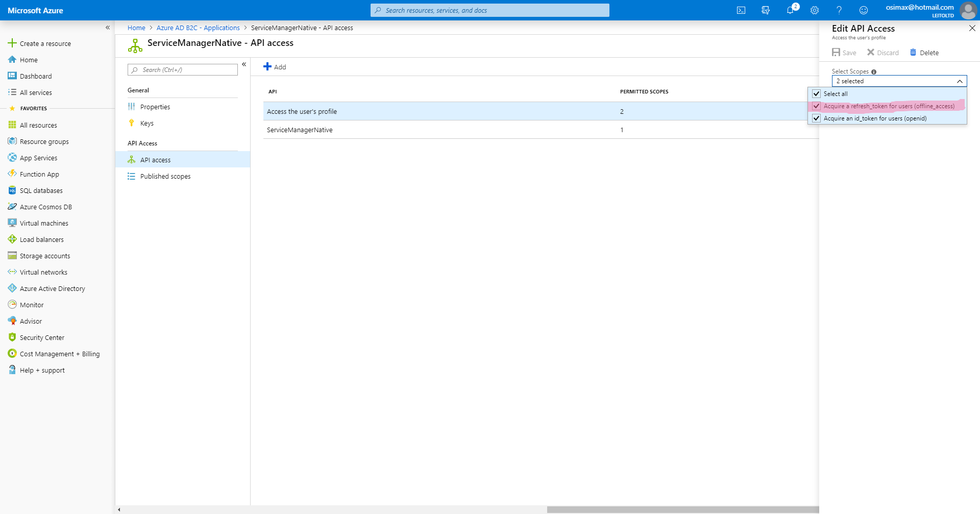Open Keys under General

pyautogui.click(x=148, y=123)
